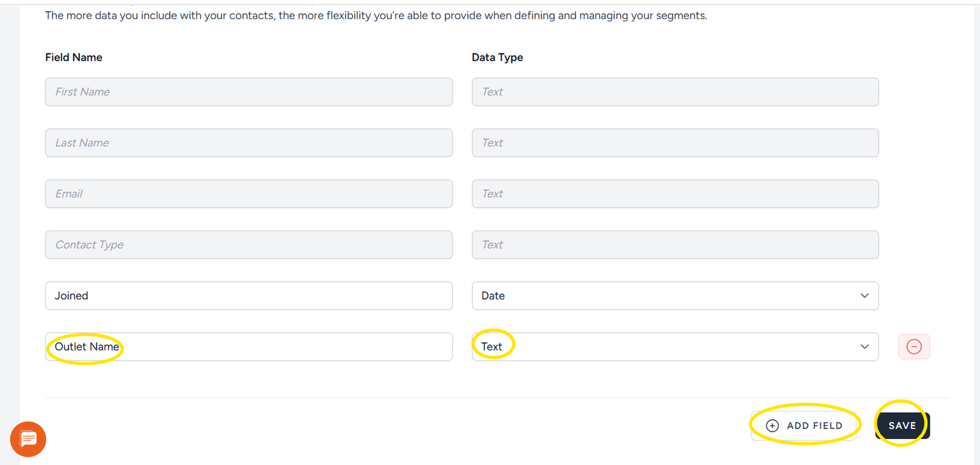Click into the Joined field name input
The height and width of the screenshot is (465, 980).
tap(248, 296)
